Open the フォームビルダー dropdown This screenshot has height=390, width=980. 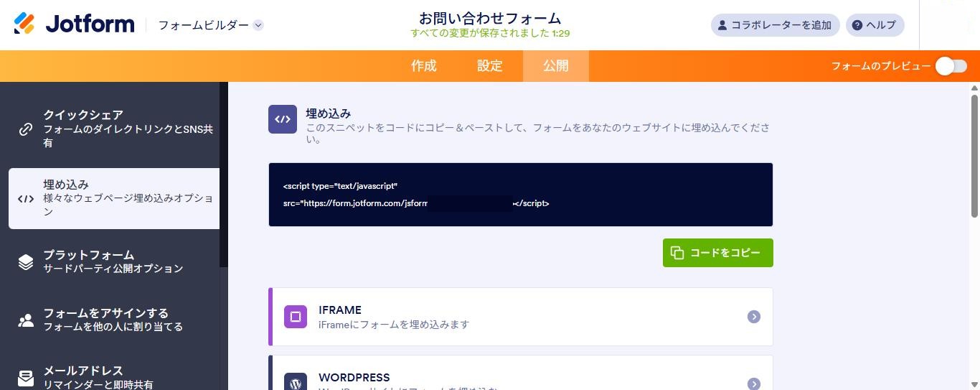(211, 25)
